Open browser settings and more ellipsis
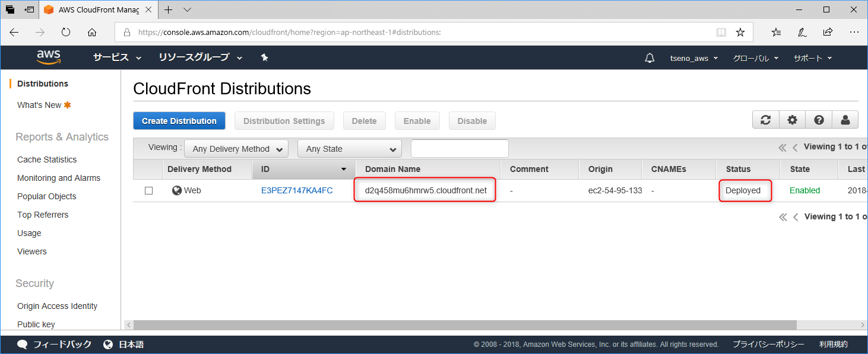 click(x=854, y=32)
